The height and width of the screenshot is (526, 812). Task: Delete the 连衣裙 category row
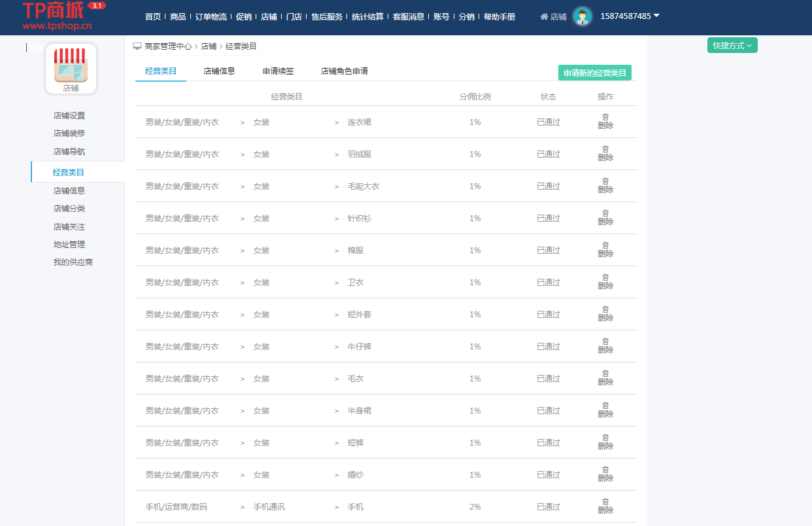point(605,122)
